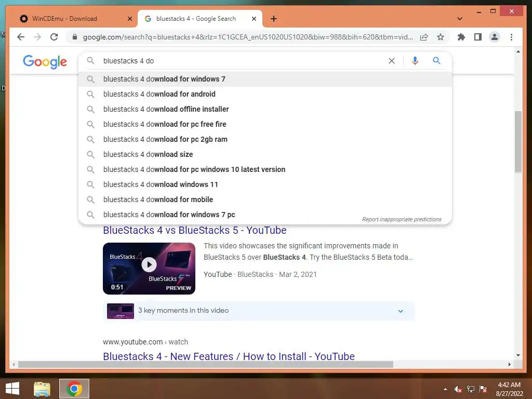Click the vertical scrollbar thumb
This screenshot has height=399, width=532.
pyautogui.click(x=518, y=141)
